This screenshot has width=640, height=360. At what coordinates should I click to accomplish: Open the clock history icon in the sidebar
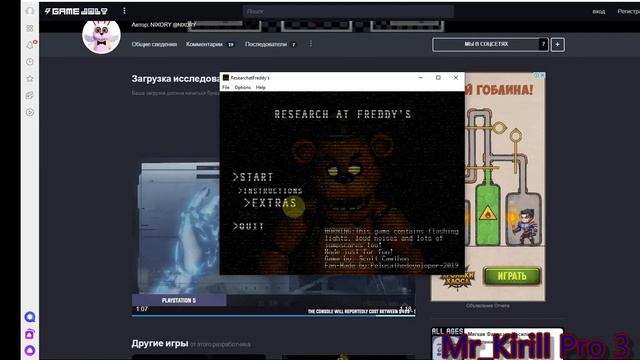[x=30, y=62]
